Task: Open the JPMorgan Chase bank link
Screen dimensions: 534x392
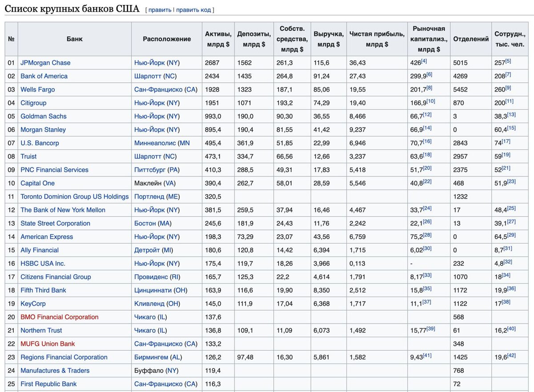Action: point(45,63)
